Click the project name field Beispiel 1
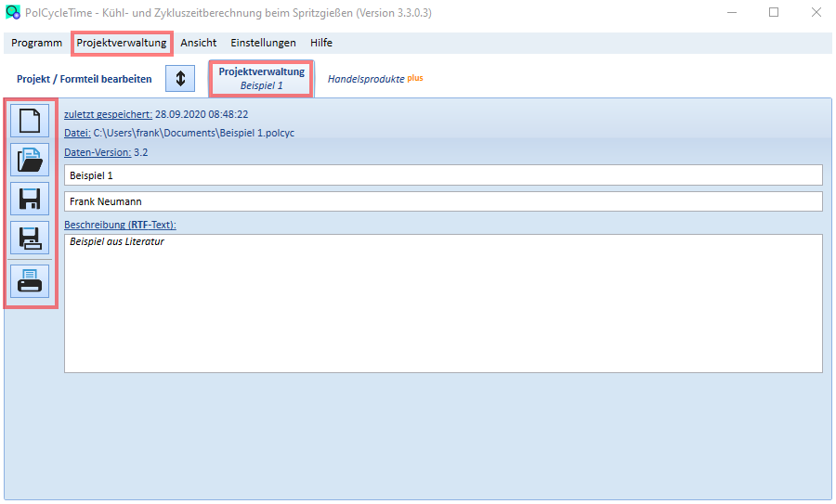The width and height of the screenshot is (836, 504). click(x=443, y=175)
